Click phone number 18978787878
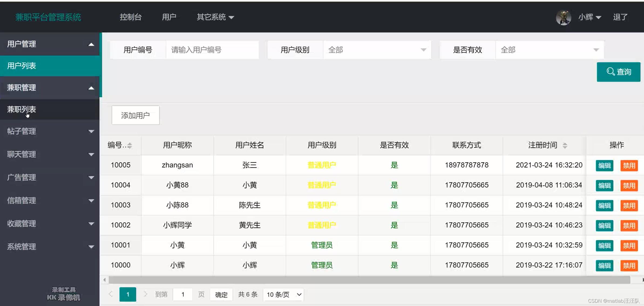Viewport: 644px width, 306px height. tap(467, 165)
